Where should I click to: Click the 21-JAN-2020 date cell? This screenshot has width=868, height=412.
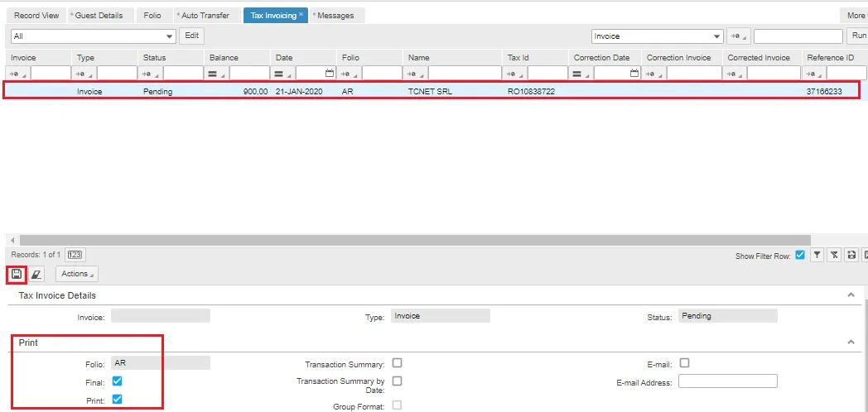tap(299, 92)
